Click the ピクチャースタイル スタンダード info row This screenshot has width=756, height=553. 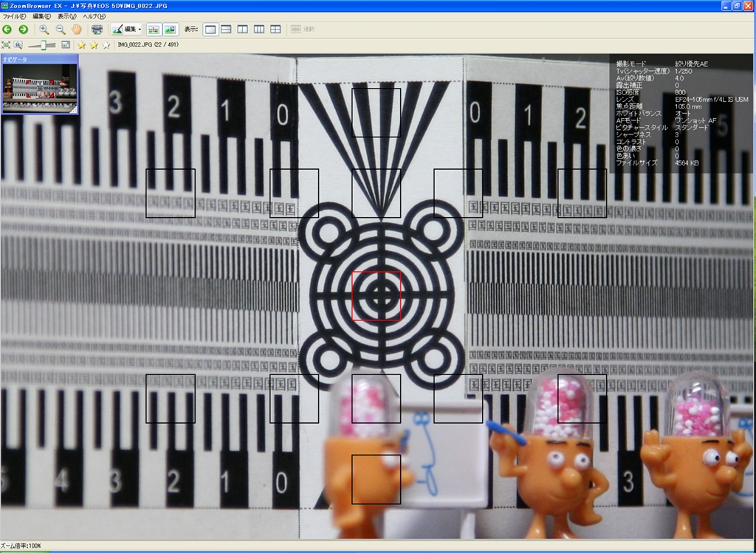click(x=662, y=127)
